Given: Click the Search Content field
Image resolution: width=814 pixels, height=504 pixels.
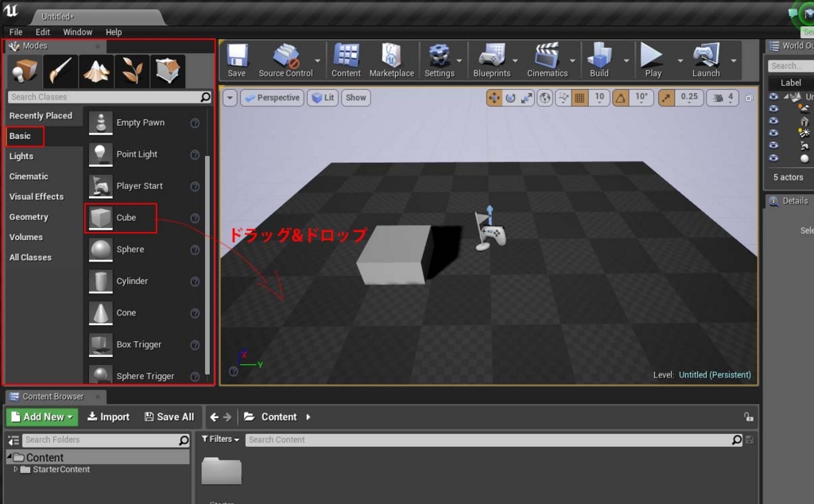Looking at the screenshot, I should coord(494,440).
